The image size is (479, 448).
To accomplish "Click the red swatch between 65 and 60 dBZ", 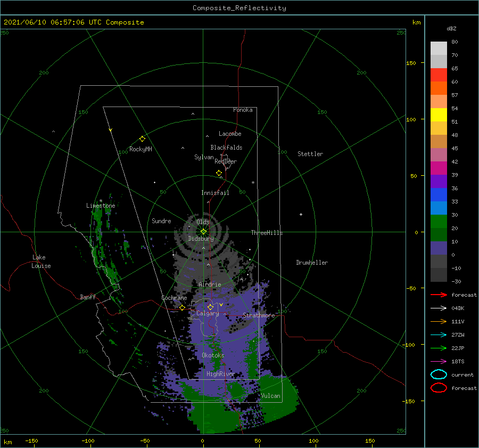I will (x=439, y=75).
